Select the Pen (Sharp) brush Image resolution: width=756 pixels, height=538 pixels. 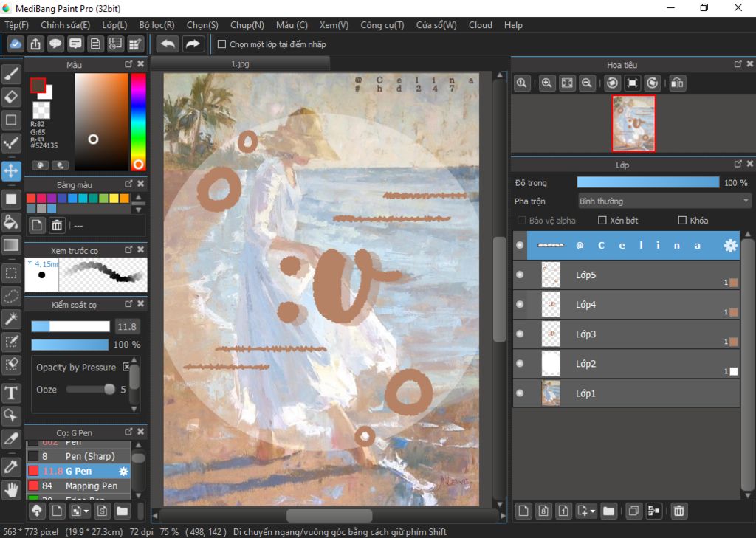pos(78,456)
